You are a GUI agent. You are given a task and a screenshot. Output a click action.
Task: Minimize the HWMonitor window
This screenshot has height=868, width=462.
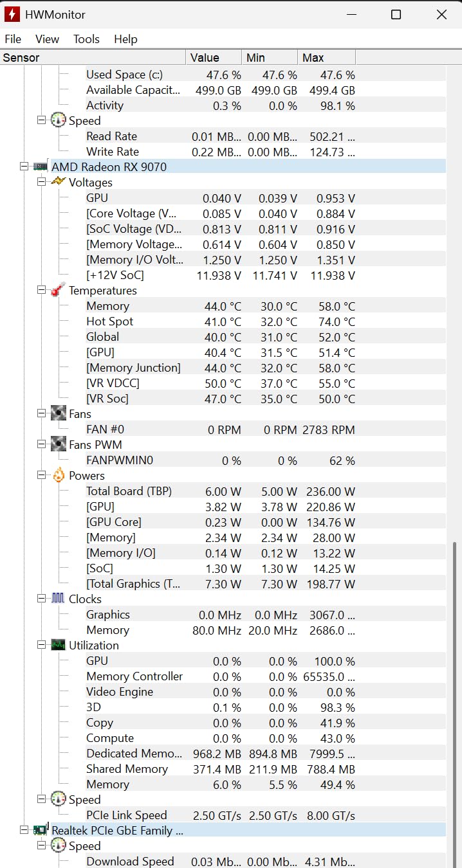(x=351, y=14)
